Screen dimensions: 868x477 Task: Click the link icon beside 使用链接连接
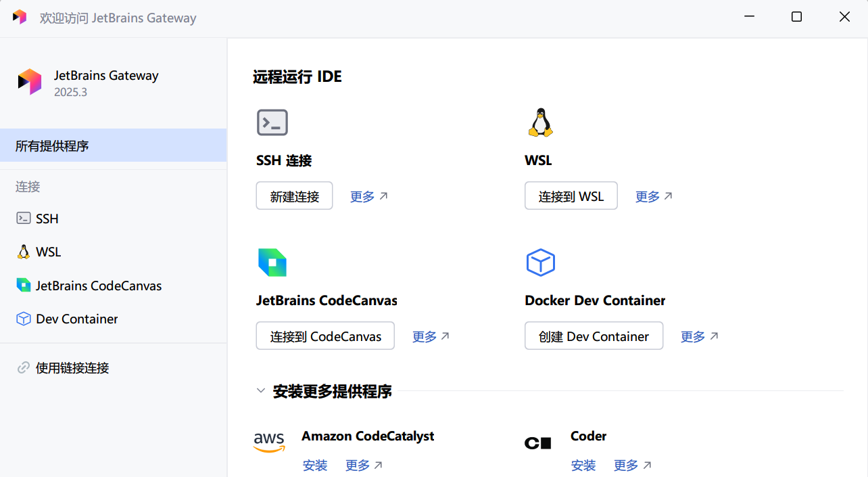(24, 367)
